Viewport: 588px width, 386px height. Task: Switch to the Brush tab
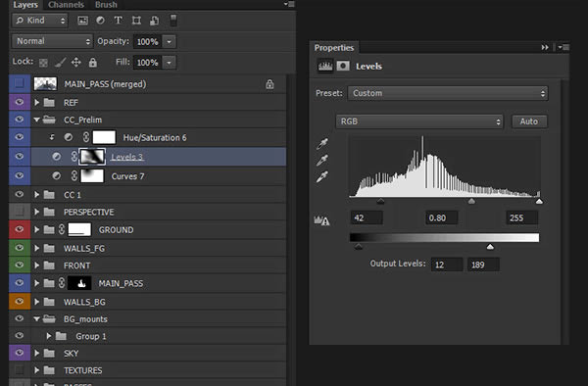[106, 5]
